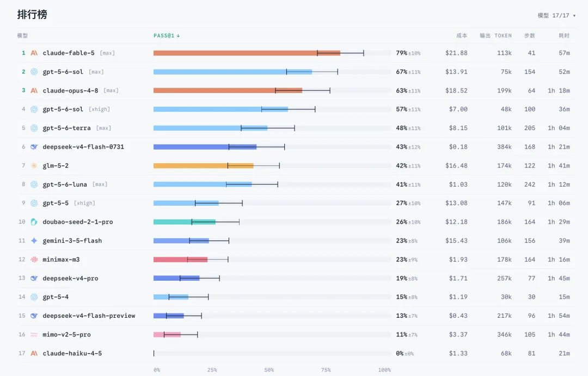Select the claude-haiku-4-5 row name
Image resolution: width=588 pixels, height=376 pixels.
pyautogui.click(x=72, y=353)
